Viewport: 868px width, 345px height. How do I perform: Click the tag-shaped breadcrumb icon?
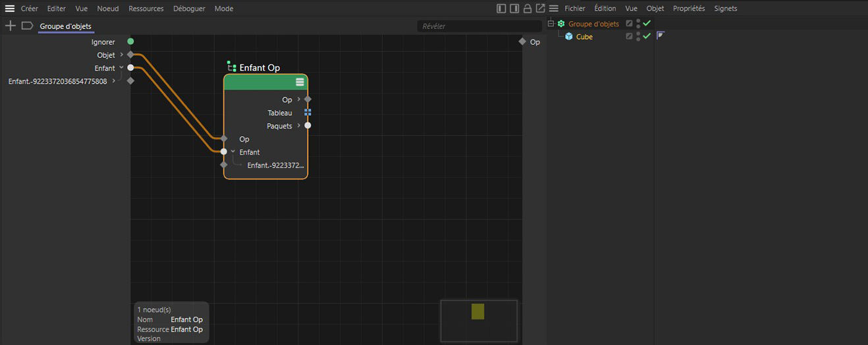click(x=27, y=26)
